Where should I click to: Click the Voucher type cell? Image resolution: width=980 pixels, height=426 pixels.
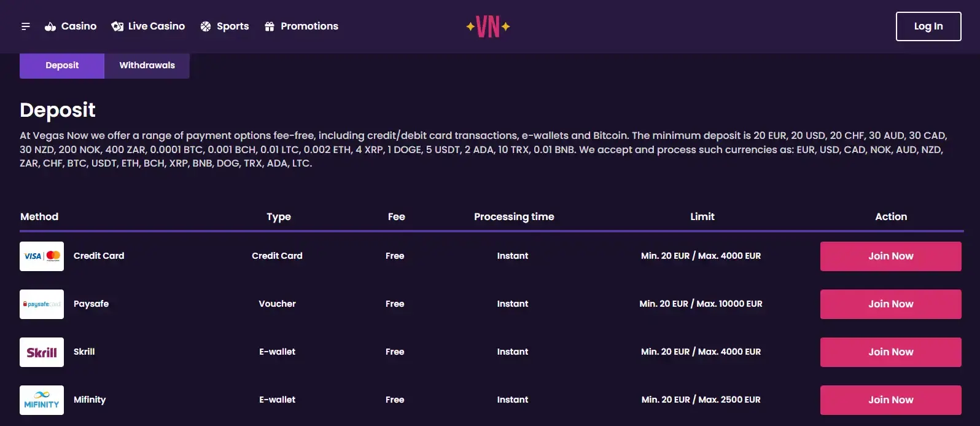[x=278, y=304]
